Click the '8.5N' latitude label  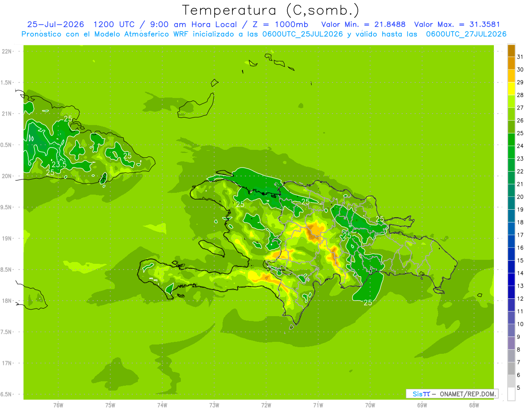[7, 270]
